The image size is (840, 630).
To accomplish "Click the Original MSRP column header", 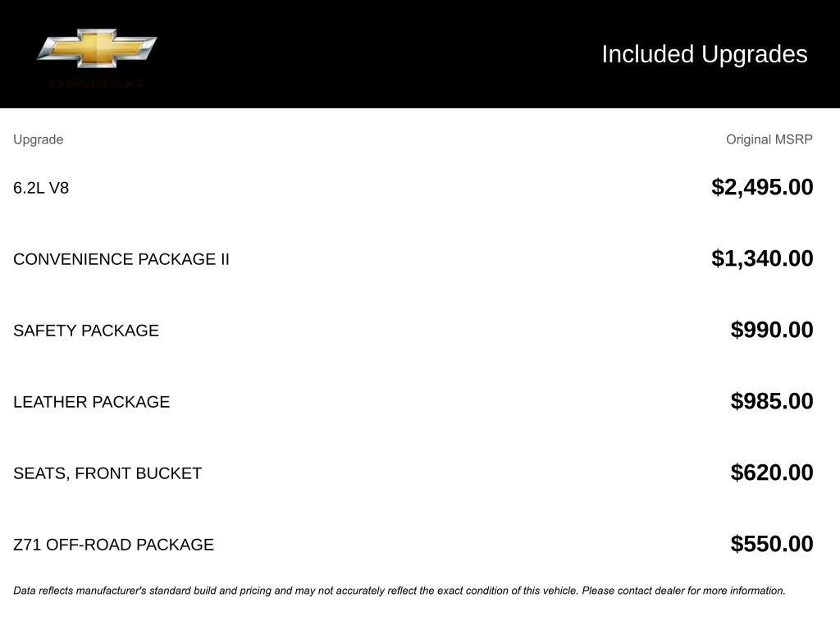I will tap(769, 139).
